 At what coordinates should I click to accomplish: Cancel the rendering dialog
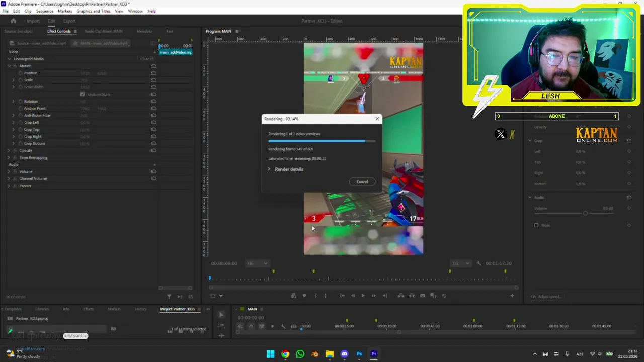(362, 182)
